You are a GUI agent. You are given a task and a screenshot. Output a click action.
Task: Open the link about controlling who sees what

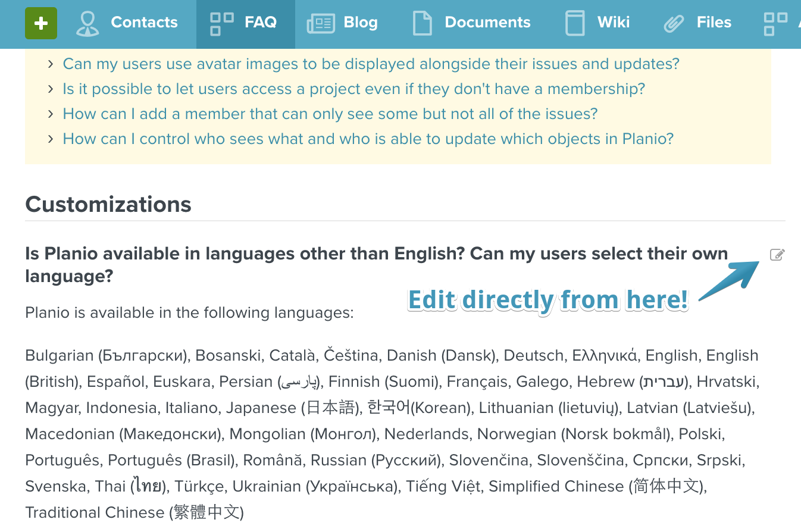[x=368, y=139]
